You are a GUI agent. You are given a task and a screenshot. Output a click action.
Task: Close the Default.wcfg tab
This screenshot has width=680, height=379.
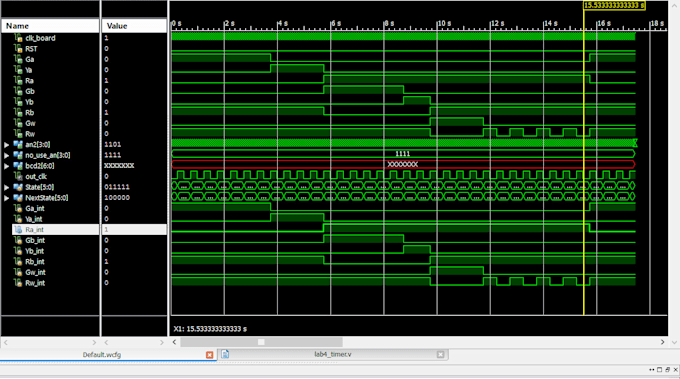(x=209, y=355)
